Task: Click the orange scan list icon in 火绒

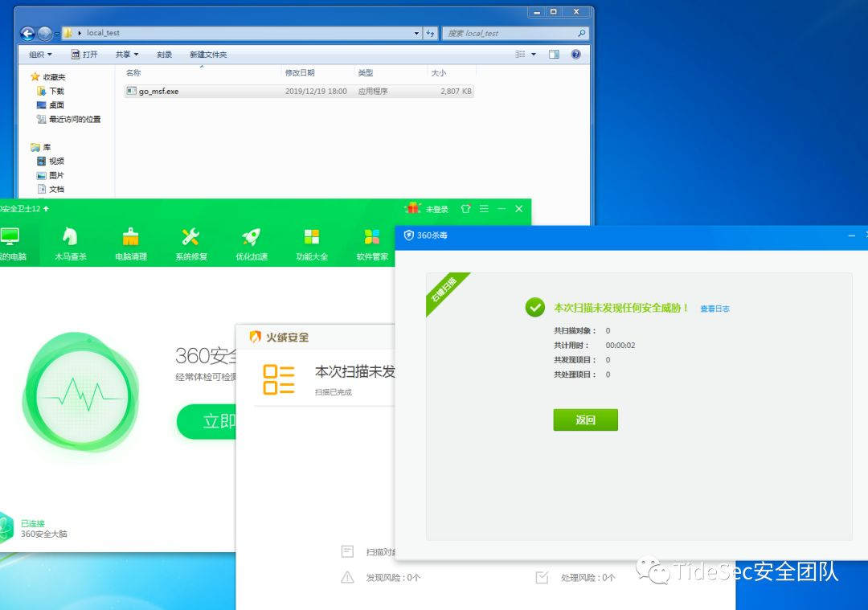Action: 278,379
